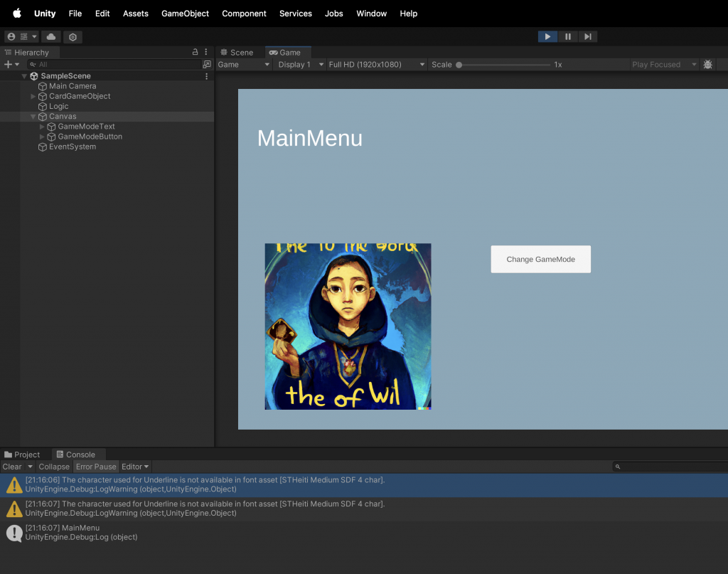Focus the Console search field
728x574 pixels.
(670, 467)
